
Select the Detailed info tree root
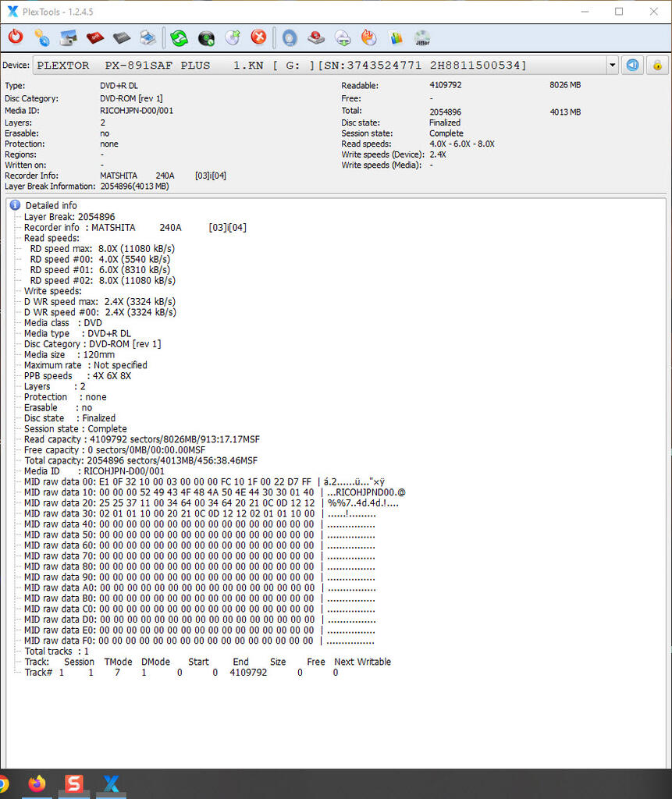click(x=51, y=205)
